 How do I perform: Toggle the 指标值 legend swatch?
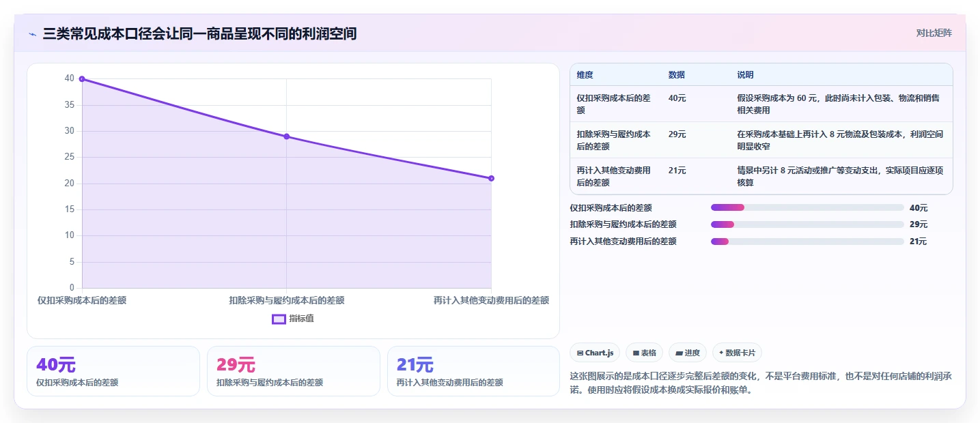[279, 319]
